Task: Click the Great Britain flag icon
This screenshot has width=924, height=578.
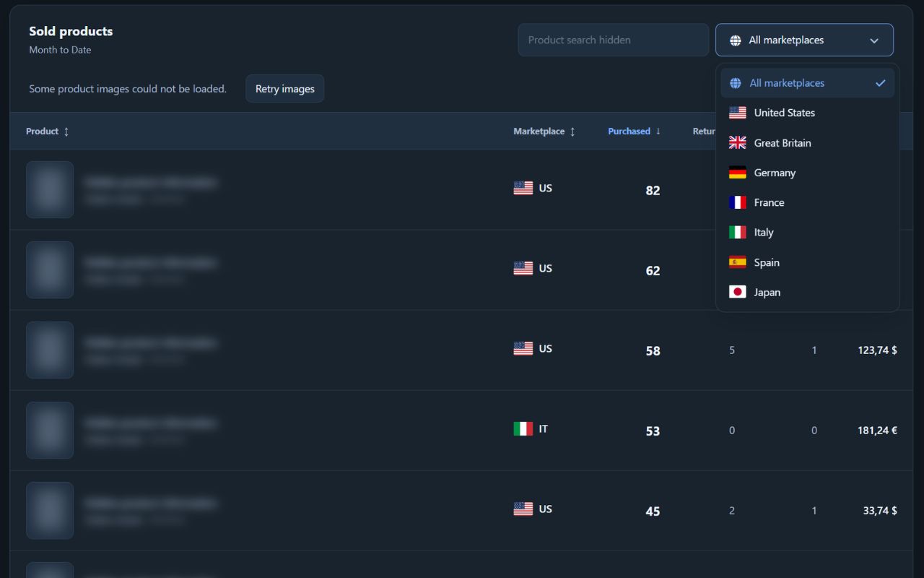Action: [x=738, y=143]
